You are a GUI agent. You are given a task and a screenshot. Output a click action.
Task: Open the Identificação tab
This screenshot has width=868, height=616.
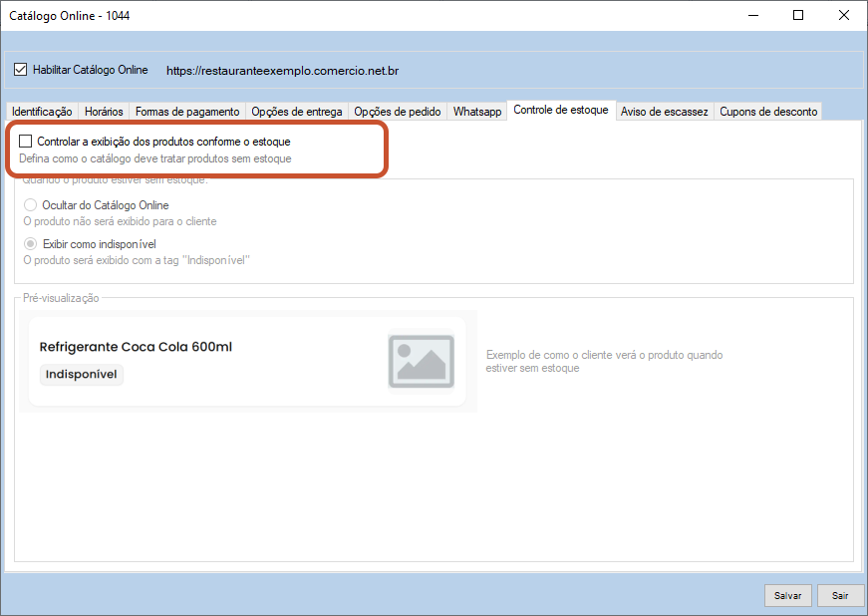pyautogui.click(x=42, y=112)
